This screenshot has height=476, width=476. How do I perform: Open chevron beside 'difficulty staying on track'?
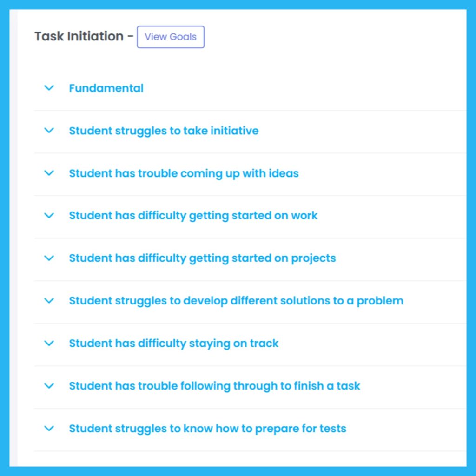tap(49, 343)
